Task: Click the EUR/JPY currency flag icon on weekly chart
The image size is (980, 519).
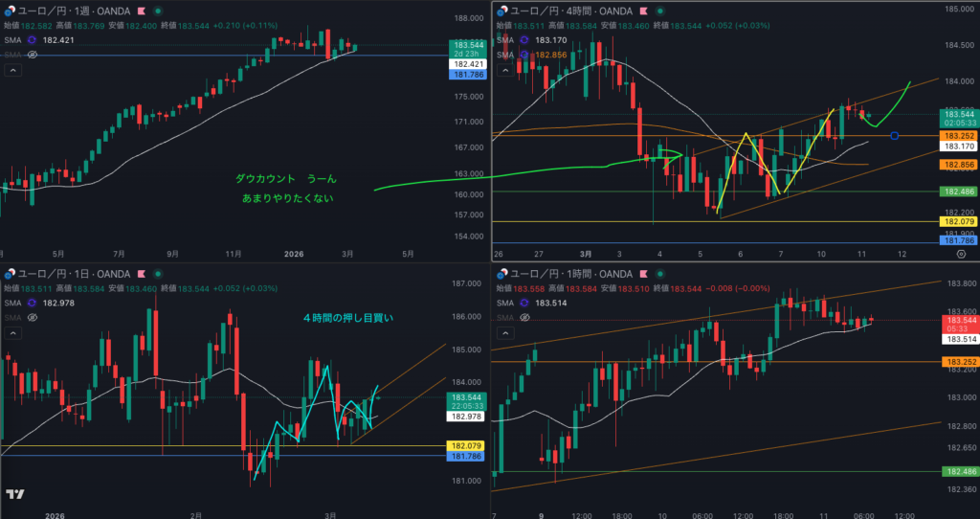Action: point(8,10)
